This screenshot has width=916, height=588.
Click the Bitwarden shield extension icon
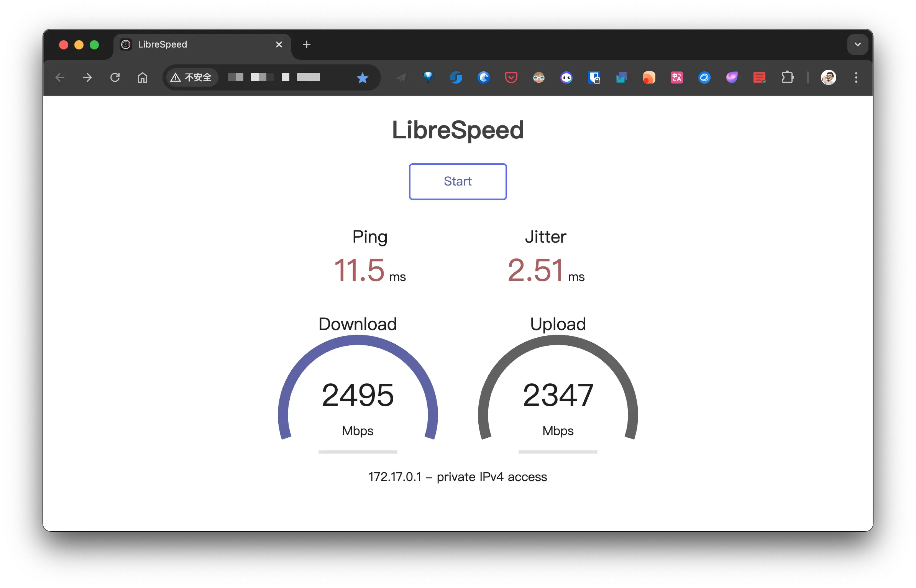pos(594,78)
